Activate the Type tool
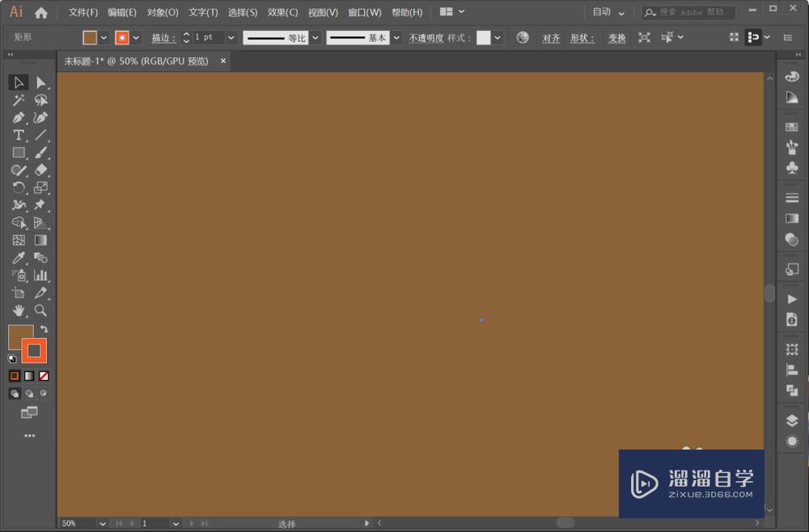The width and height of the screenshot is (809, 532). (19, 135)
